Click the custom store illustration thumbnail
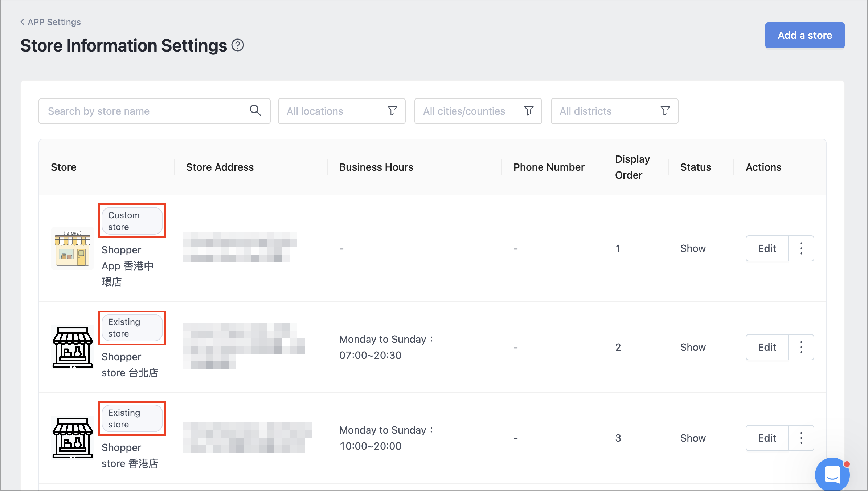The width and height of the screenshot is (868, 491). coord(73,248)
